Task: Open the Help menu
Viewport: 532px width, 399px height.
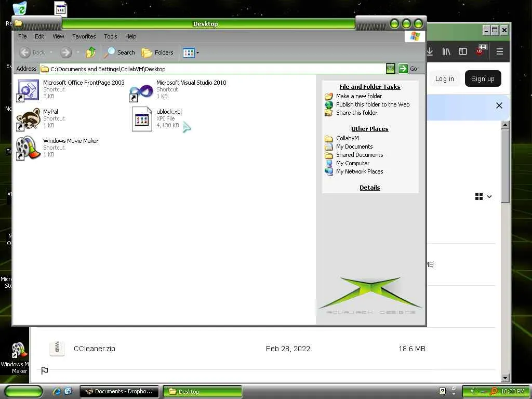Action: tap(130, 36)
